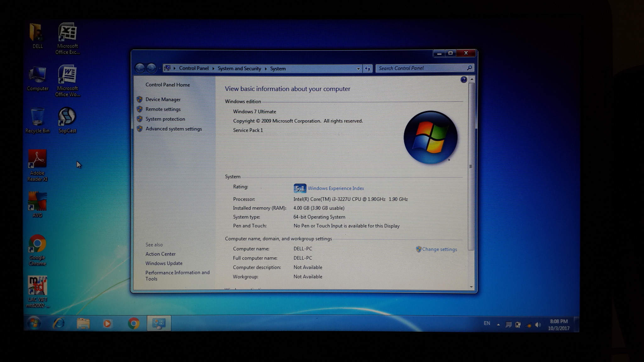Screen dimensions: 644x362
Task: Click scrollbar down arrow in System window
Action: [x=471, y=287]
